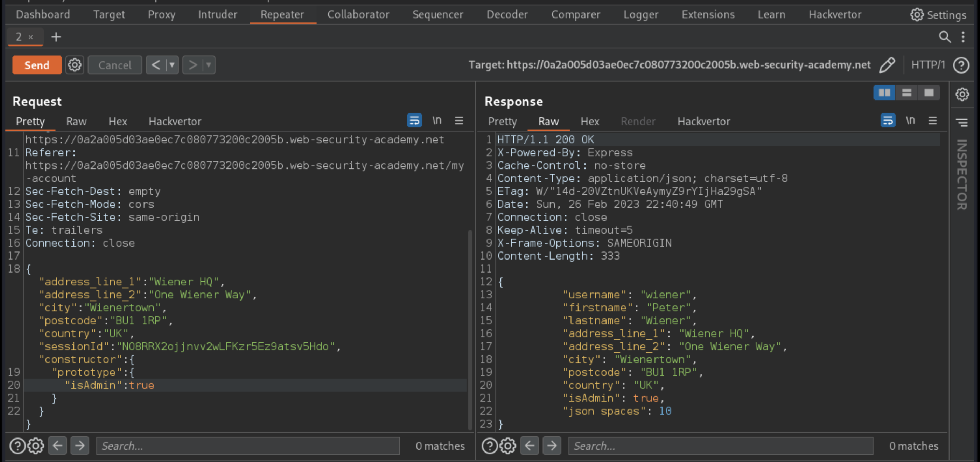This screenshot has height=462, width=980.
Task: Open help for Request search bar
Action: (x=17, y=446)
